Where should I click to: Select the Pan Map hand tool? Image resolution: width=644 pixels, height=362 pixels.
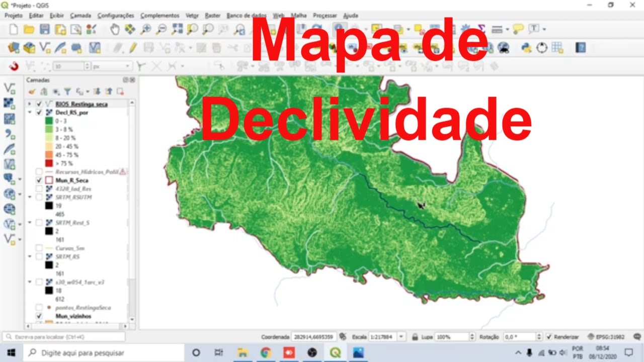[x=115, y=29]
